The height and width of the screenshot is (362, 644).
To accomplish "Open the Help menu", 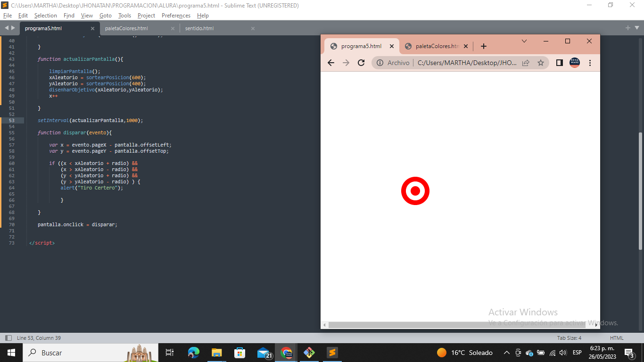I will tap(203, 16).
